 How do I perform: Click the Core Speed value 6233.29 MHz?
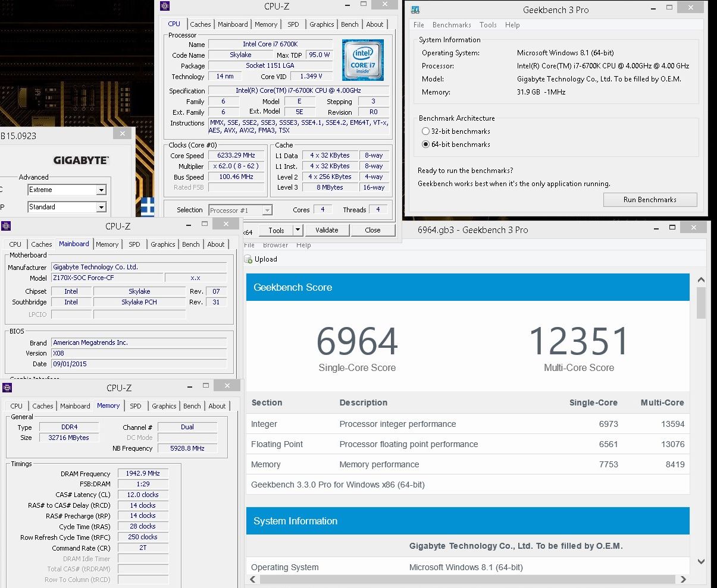(x=236, y=155)
